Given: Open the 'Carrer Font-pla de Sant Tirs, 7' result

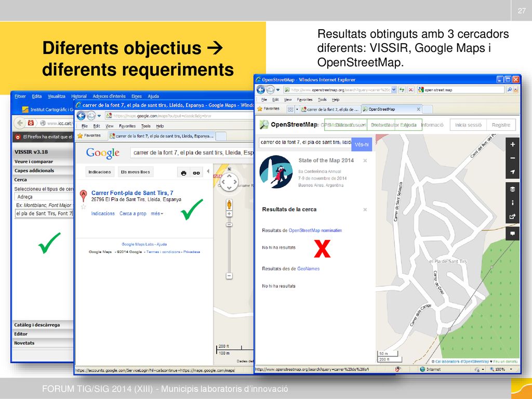Looking at the screenshot, I should [132, 193].
